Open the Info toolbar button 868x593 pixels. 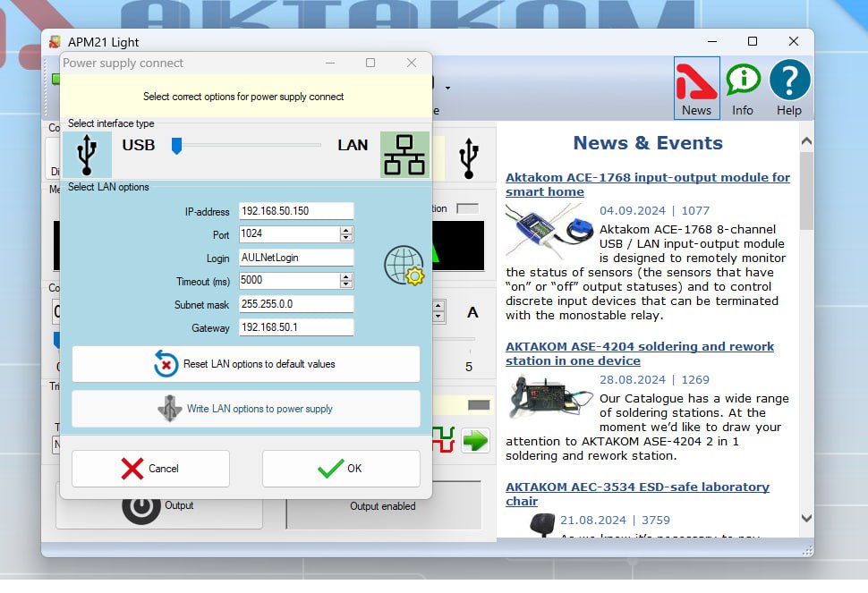click(x=743, y=88)
